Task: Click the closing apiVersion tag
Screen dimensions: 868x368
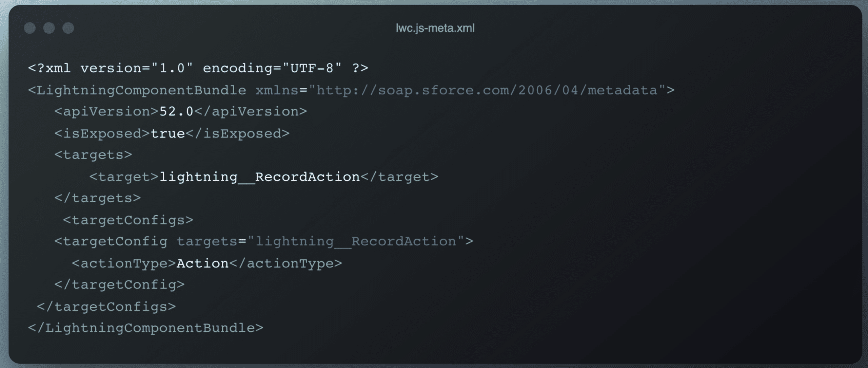Action: coord(250,112)
